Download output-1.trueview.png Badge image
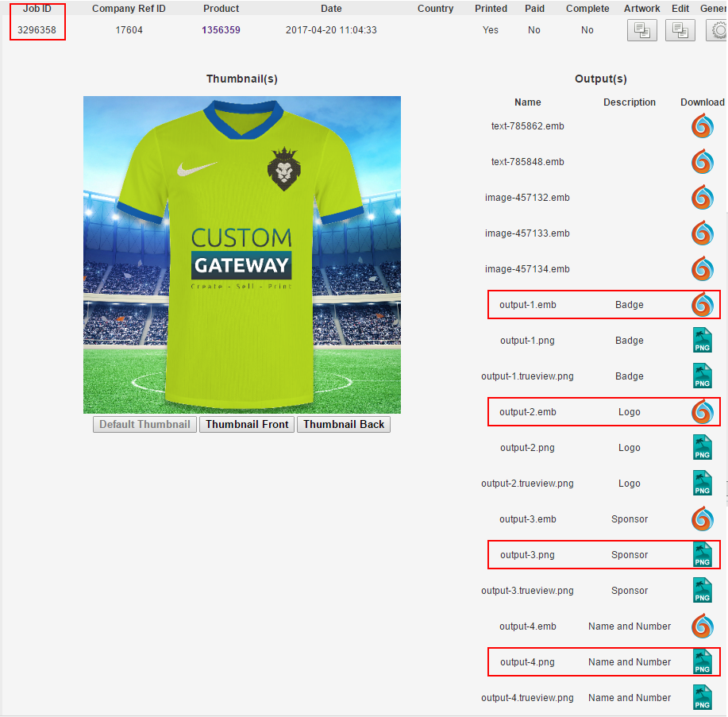The height and width of the screenshot is (717, 728). pyautogui.click(x=702, y=376)
